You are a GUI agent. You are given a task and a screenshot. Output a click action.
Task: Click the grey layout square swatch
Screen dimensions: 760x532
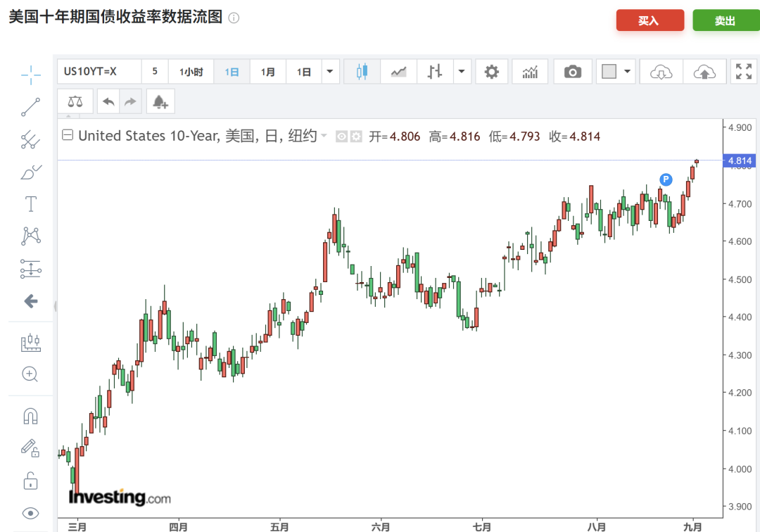(609, 72)
